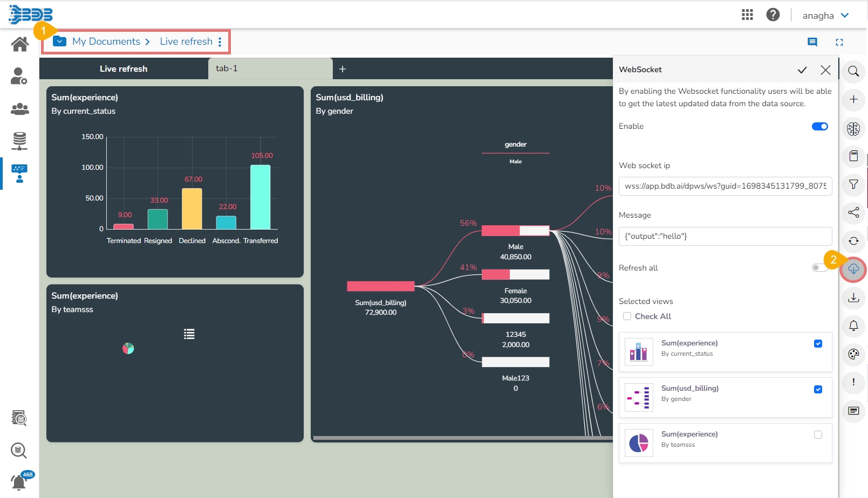Open the share icon in right toolbar
Image resolution: width=868 pixels, height=498 pixels.
853,212
